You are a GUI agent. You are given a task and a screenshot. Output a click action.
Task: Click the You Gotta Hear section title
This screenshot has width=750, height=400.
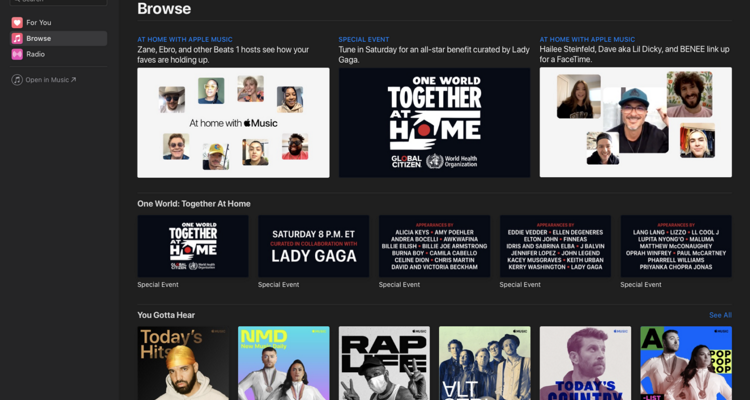point(166,315)
